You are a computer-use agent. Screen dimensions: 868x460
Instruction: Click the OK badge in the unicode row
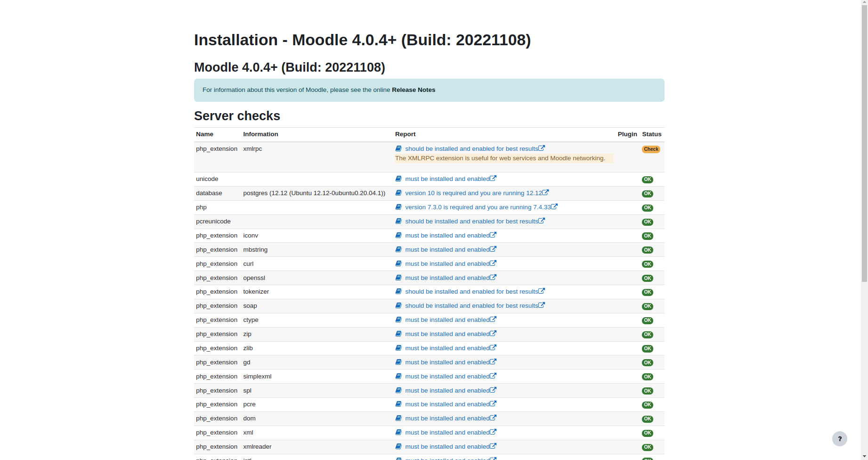pos(648,180)
